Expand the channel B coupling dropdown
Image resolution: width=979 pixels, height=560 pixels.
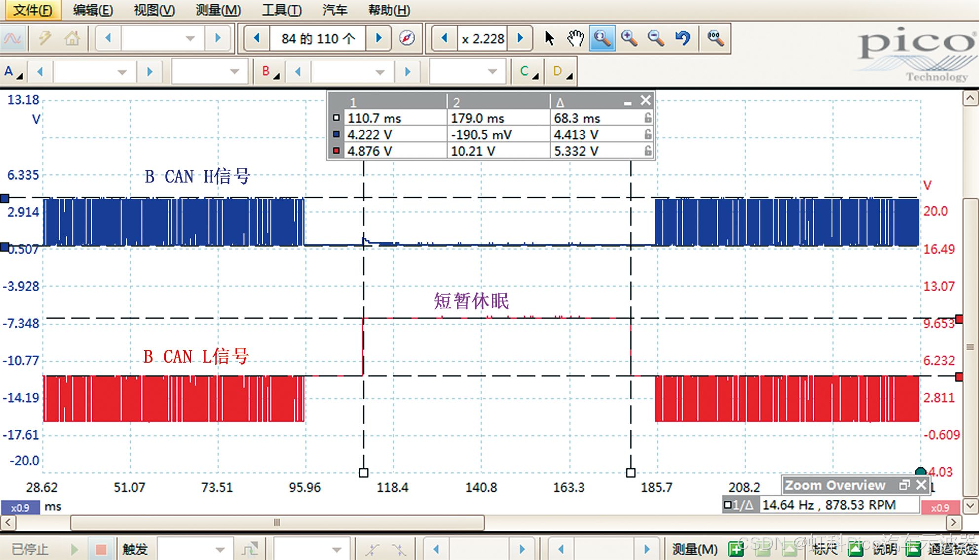[x=492, y=72]
